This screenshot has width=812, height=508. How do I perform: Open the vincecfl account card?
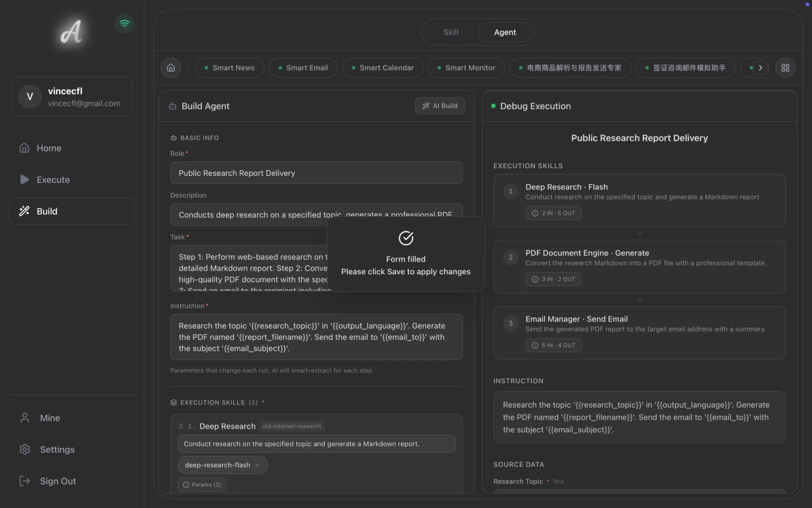tap(72, 97)
